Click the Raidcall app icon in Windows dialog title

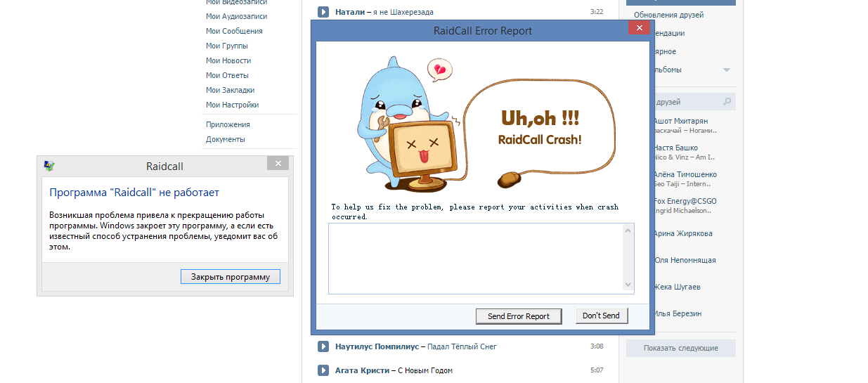(48, 166)
